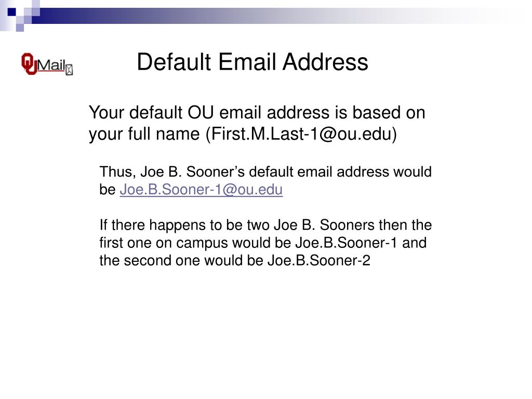532x399 pixels.
Task: Click the word Default in the title
Action: tap(174, 62)
